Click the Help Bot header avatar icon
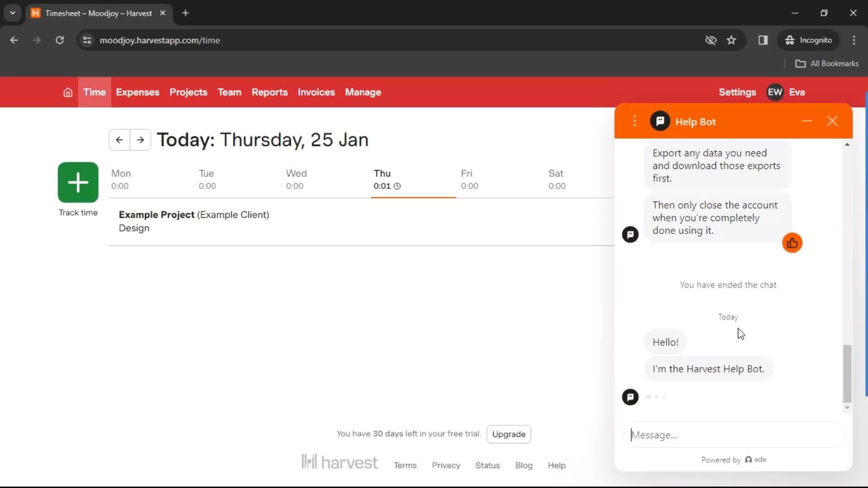The height and width of the screenshot is (488, 868). (660, 121)
